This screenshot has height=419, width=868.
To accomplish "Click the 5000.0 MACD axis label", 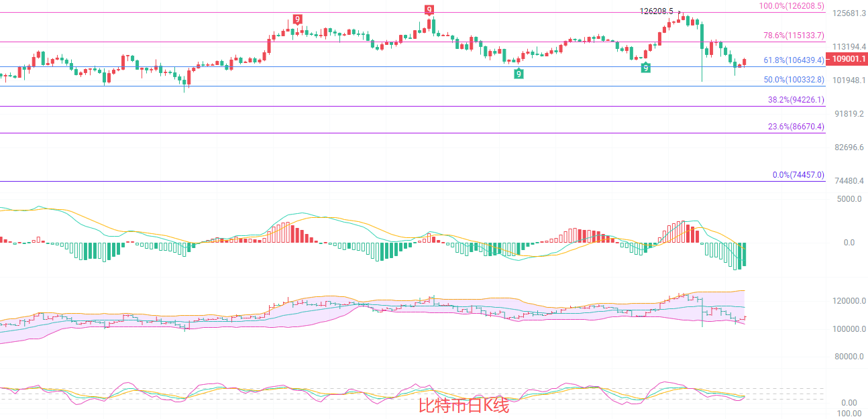I will point(849,199).
